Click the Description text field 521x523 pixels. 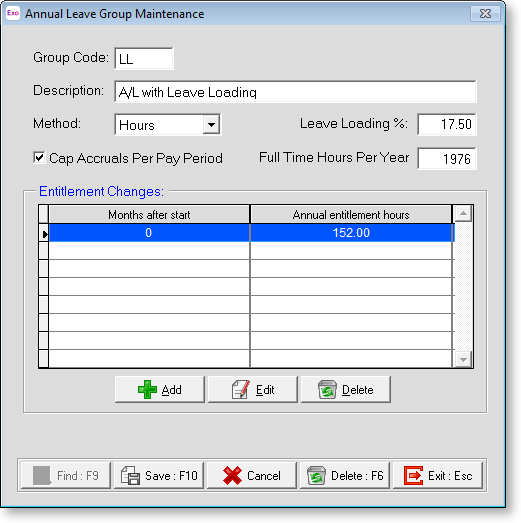pyautogui.click(x=295, y=92)
